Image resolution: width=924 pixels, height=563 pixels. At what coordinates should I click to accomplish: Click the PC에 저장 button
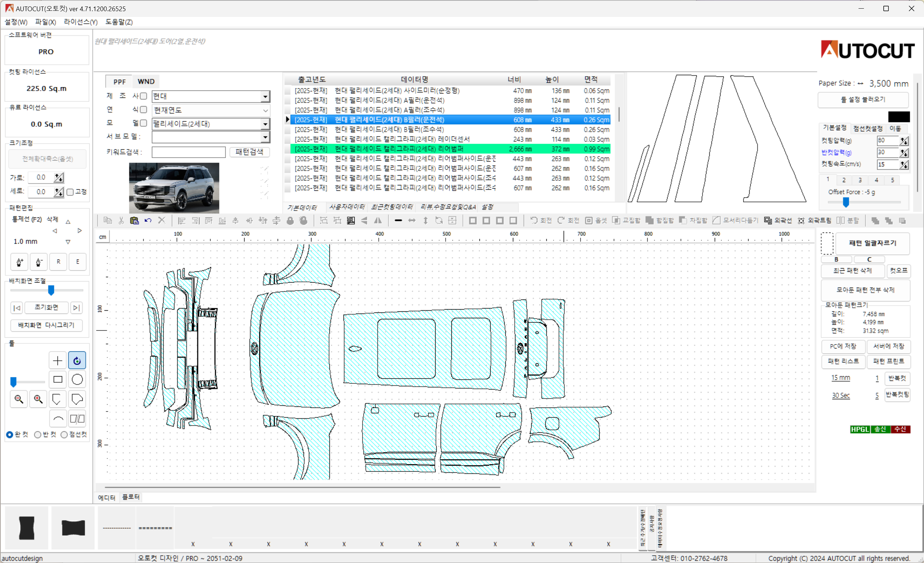[843, 346]
